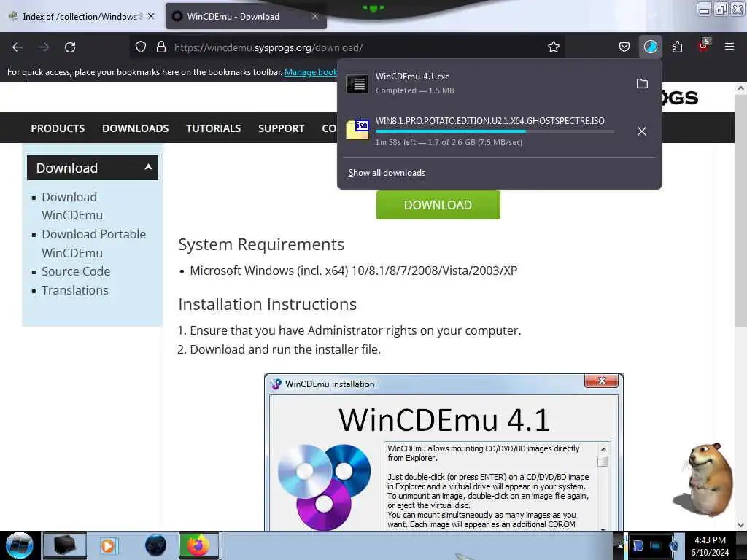Collapse the Download sidebar section
This screenshot has width=747, height=560.
point(93,168)
